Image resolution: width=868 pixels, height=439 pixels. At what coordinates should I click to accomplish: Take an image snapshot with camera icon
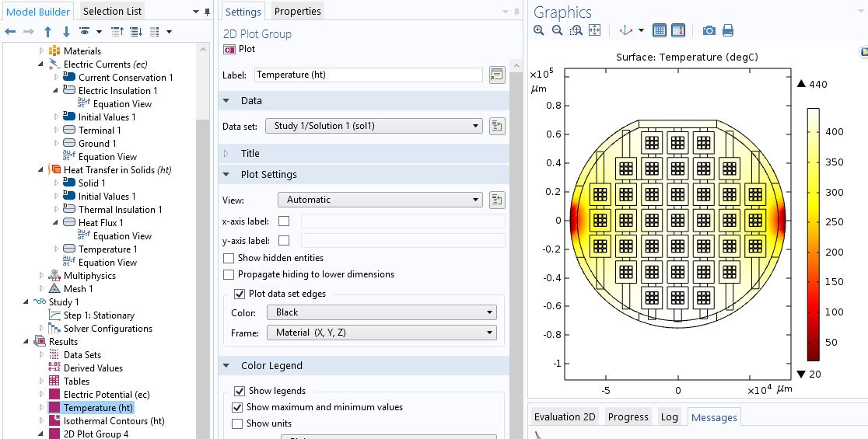click(x=709, y=30)
